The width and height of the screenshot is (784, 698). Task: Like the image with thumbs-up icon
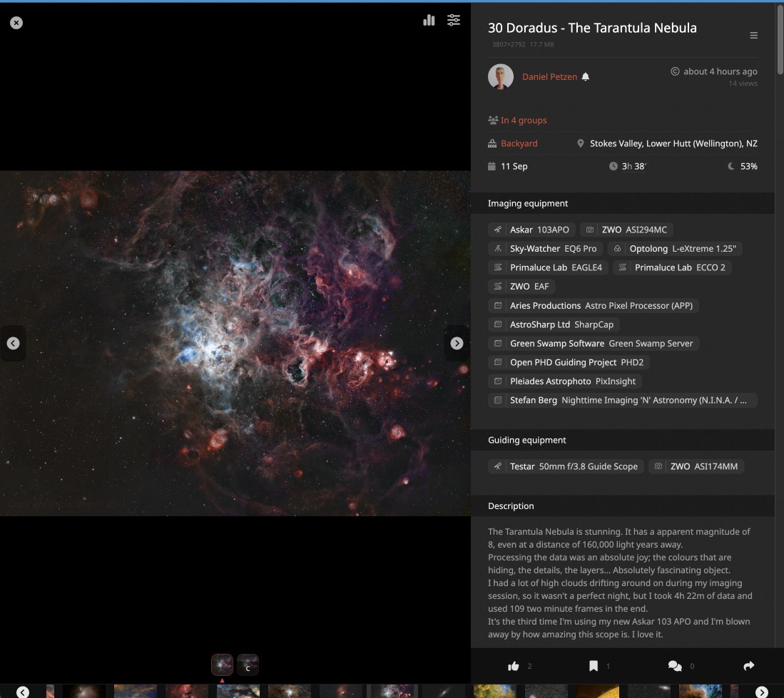pos(514,666)
